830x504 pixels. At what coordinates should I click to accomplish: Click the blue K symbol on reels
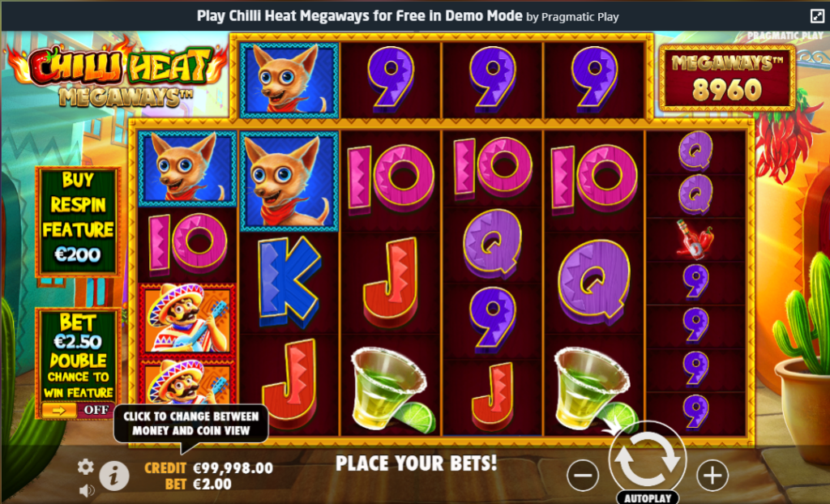pos(289,283)
